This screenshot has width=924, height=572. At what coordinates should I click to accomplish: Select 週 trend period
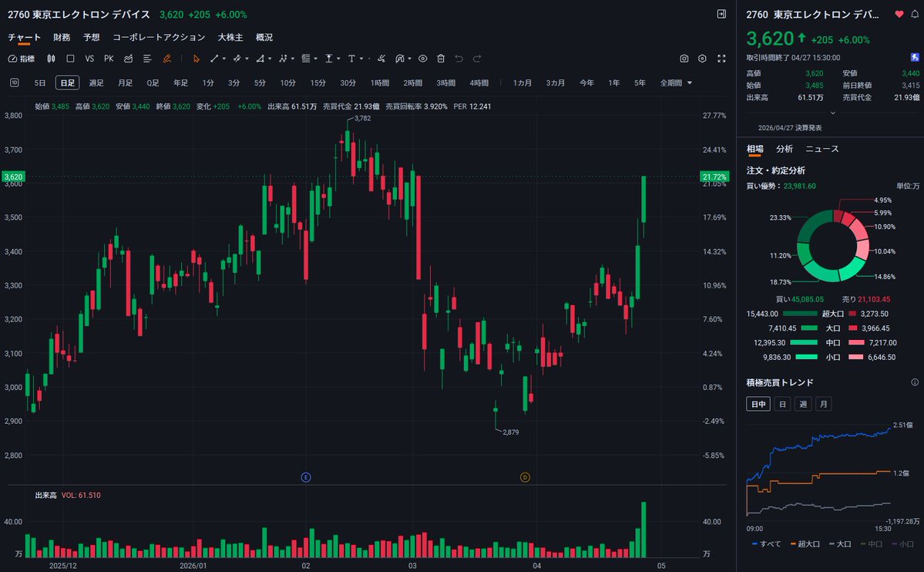pyautogui.click(x=802, y=404)
